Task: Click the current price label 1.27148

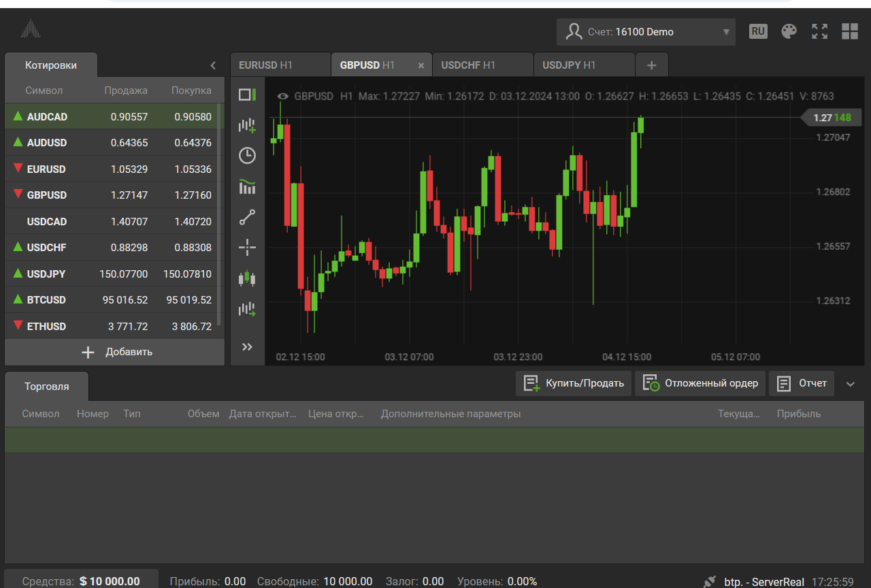Action: click(x=833, y=118)
